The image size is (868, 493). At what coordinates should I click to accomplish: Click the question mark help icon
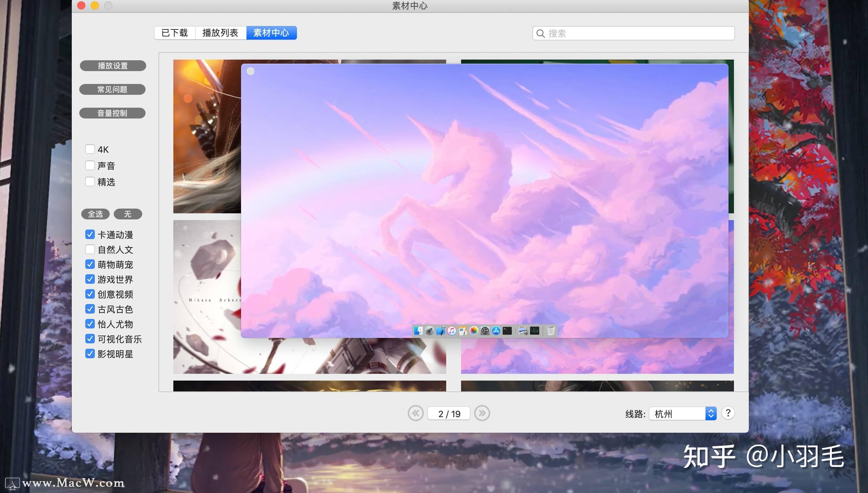point(728,413)
